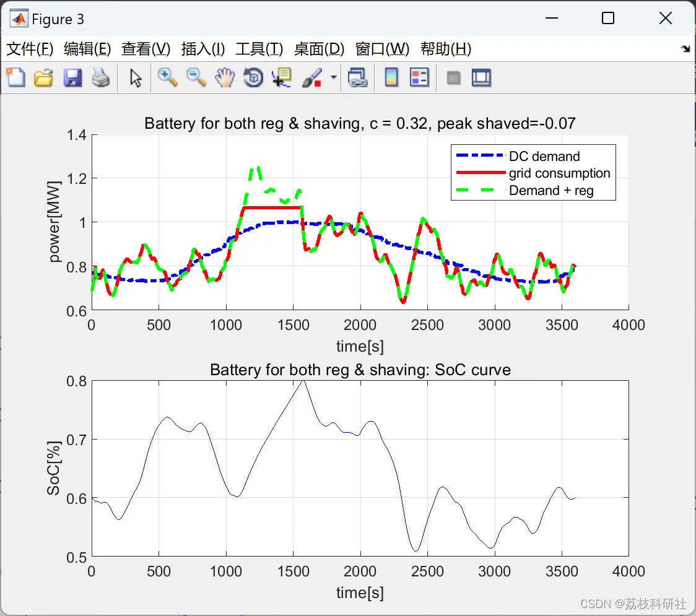The image size is (696, 616).
Task: Click the Link Plot icon
Action: tap(357, 77)
